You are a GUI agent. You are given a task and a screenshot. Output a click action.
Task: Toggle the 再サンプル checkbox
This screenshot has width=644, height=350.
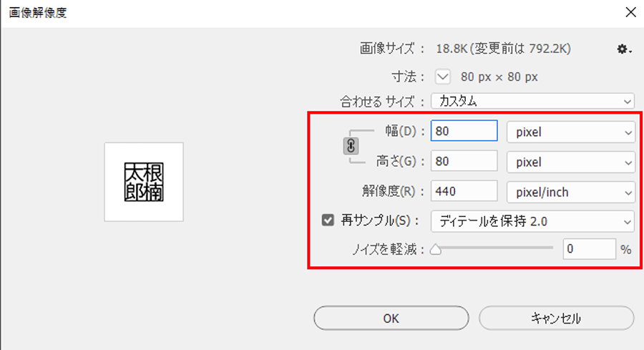click(x=328, y=220)
